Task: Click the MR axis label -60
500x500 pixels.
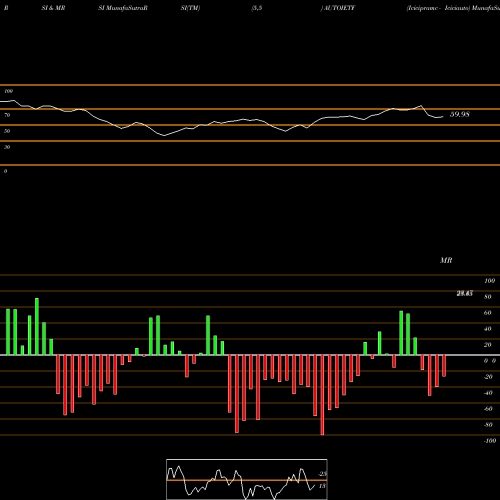Action: pyautogui.click(x=488, y=409)
